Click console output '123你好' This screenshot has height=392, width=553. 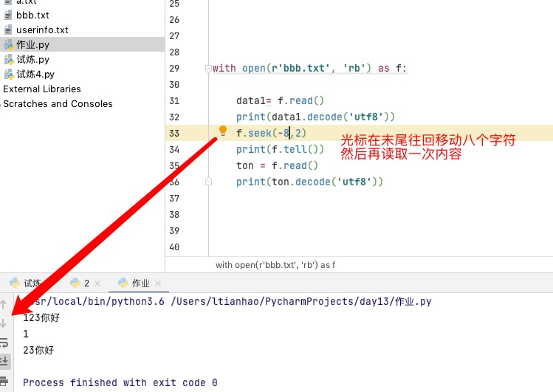click(x=41, y=317)
